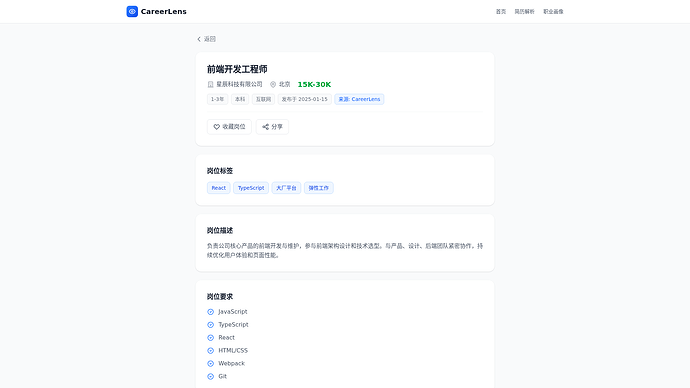Click the back chevron arrow icon
This screenshot has width=690, height=388.
point(199,39)
